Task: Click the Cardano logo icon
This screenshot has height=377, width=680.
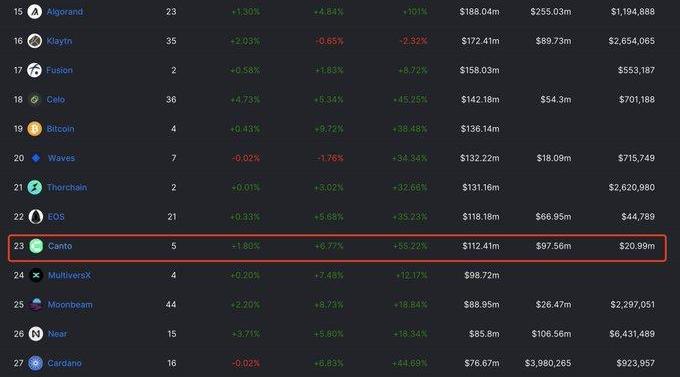Action: [x=36, y=363]
